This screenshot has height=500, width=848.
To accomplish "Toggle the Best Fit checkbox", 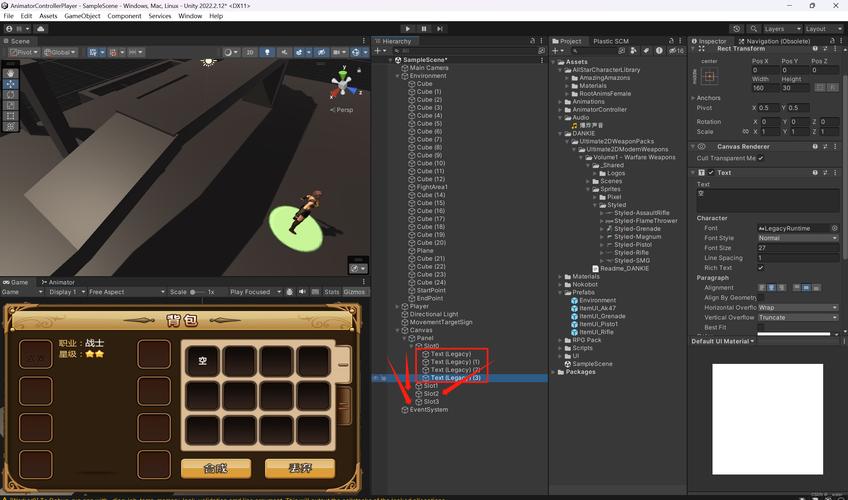I will (x=761, y=328).
